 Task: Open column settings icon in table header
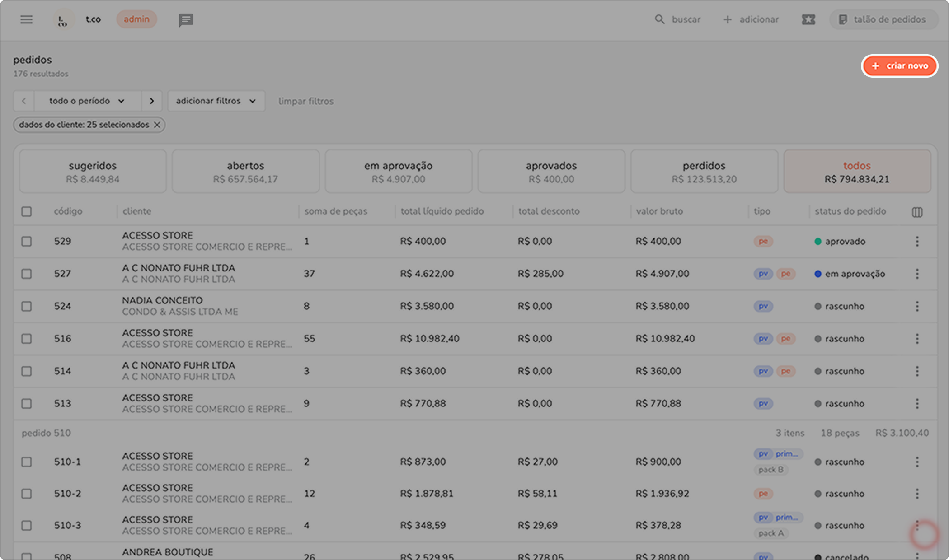(917, 212)
